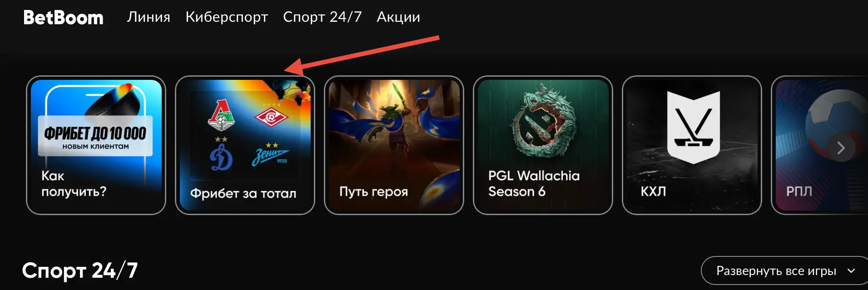Open the PGL Wallachia Season 6 card
Image resolution: width=868 pixels, height=290 pixels.
(543, 145)
